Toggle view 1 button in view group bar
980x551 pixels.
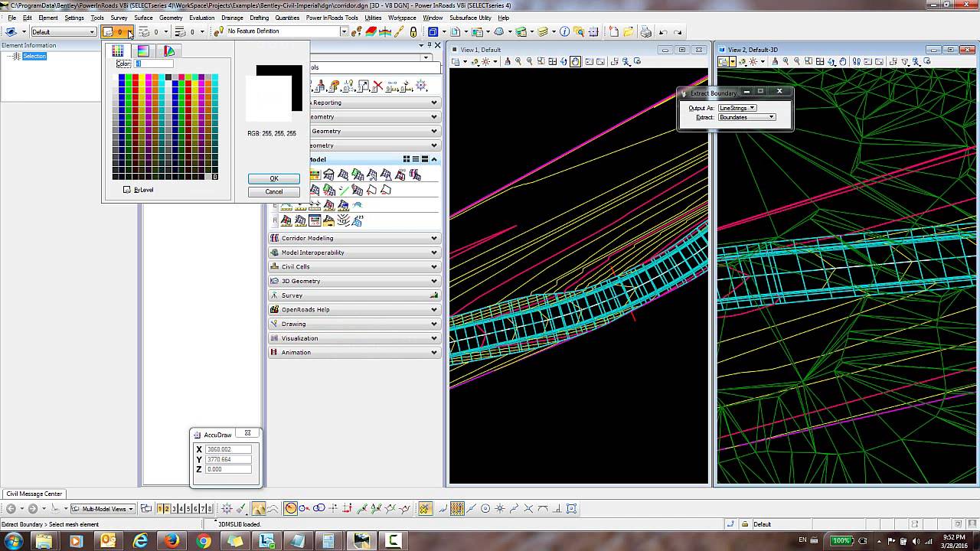click(x=160, y=508)
